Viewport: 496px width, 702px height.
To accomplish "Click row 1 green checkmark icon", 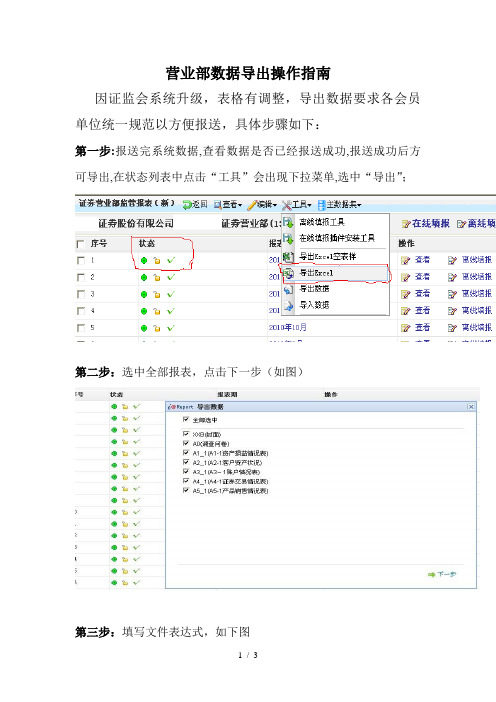I will (x=171, y=260).
